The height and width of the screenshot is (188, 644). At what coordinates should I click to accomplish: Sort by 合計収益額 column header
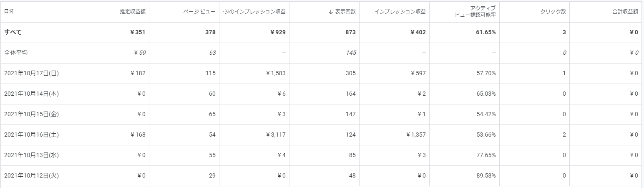pos(625,12)
